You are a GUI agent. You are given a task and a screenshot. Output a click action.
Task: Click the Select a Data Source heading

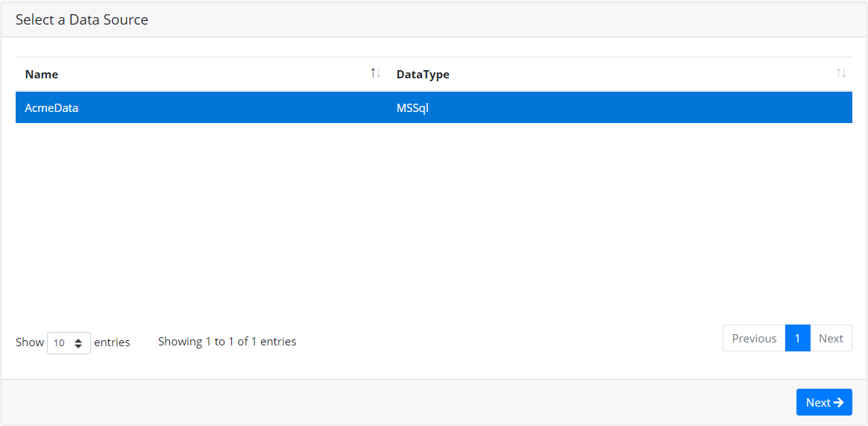(82, 20)
